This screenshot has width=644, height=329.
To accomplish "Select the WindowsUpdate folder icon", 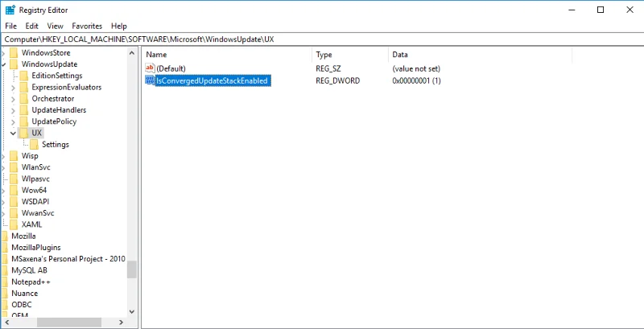I will [x=14, y=64].
